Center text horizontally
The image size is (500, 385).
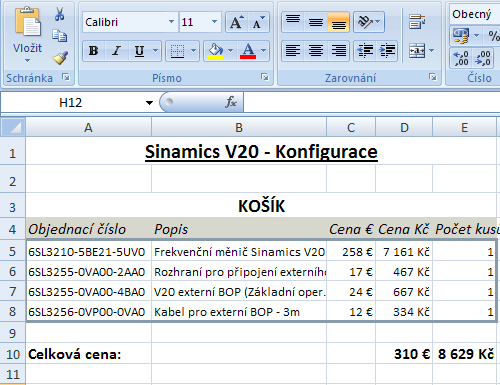pyautogui.click(x=316, y=51)
